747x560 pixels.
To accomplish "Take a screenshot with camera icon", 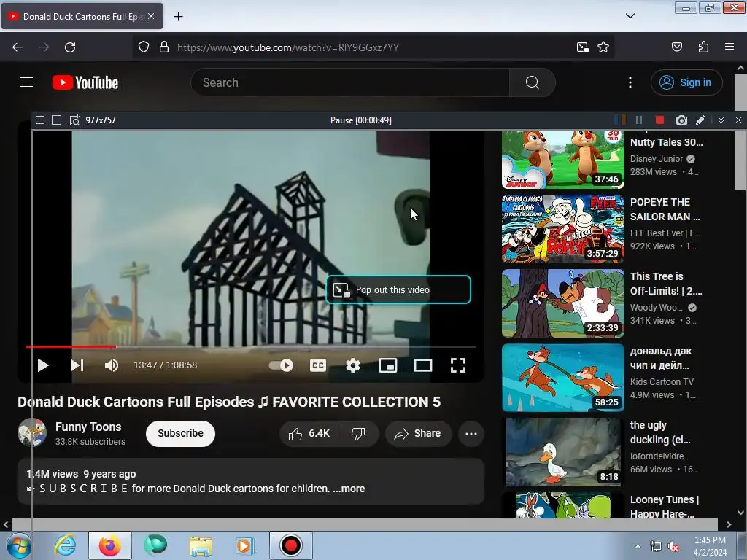I will click(x=682, y=120).
